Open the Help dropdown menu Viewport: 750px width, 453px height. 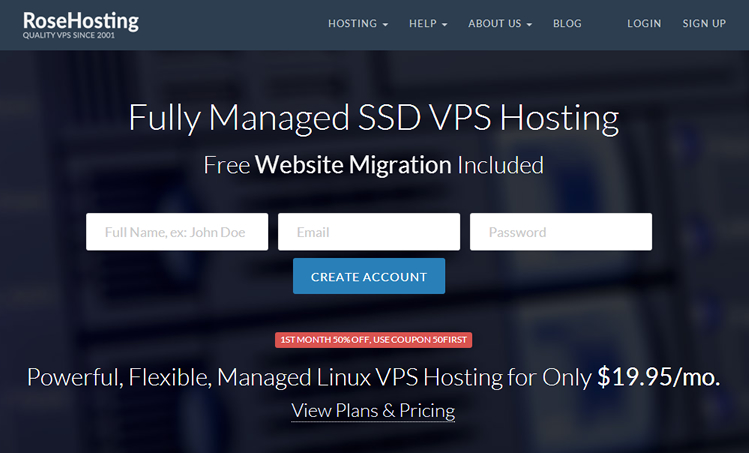point(428,24)
